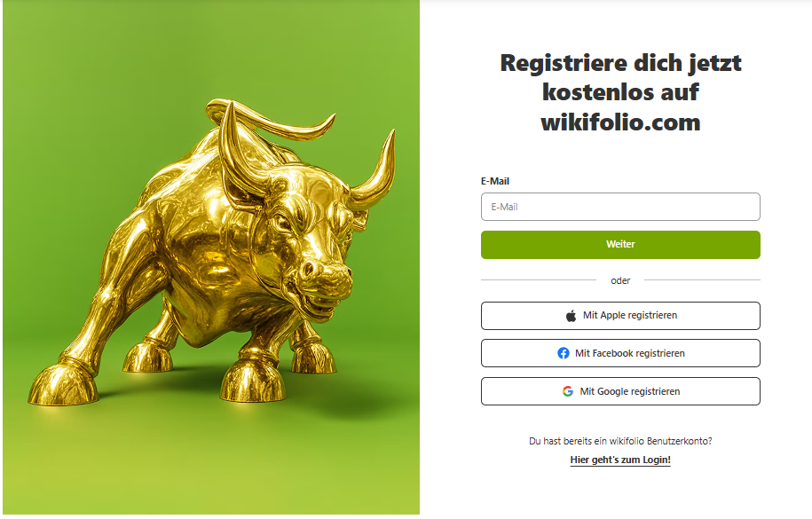
Task: Click the Apple logo icon
Action: point(571,316)
